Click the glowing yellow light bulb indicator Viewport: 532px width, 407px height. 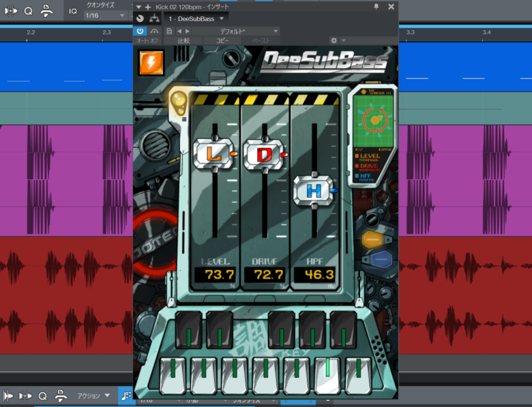[x=179, y=102]
